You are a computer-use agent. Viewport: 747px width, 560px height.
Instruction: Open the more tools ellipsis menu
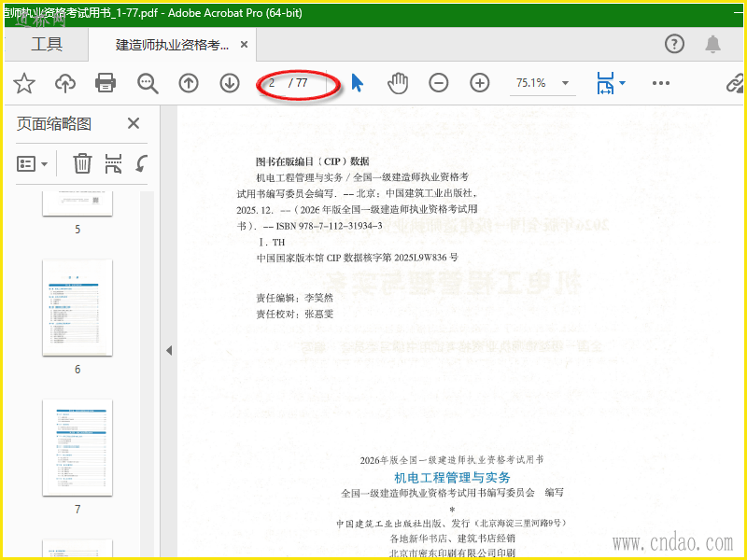click(661, 83)
